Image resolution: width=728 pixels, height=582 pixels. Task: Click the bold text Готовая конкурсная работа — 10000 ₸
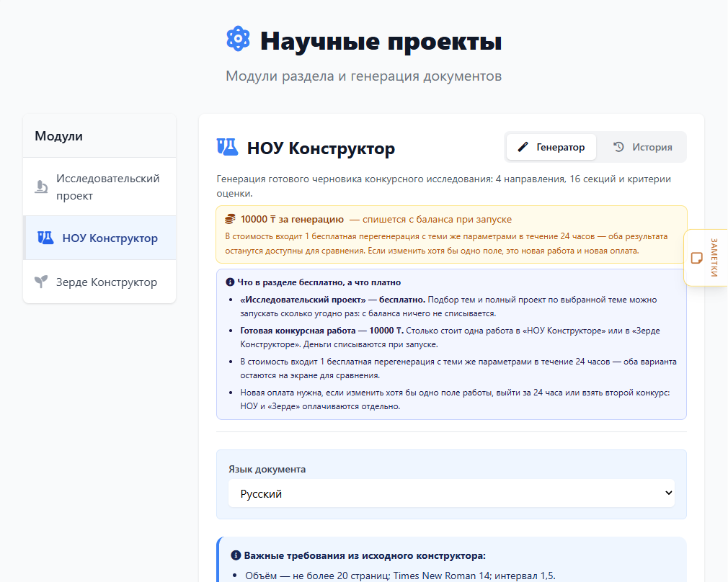pos(321,331)
